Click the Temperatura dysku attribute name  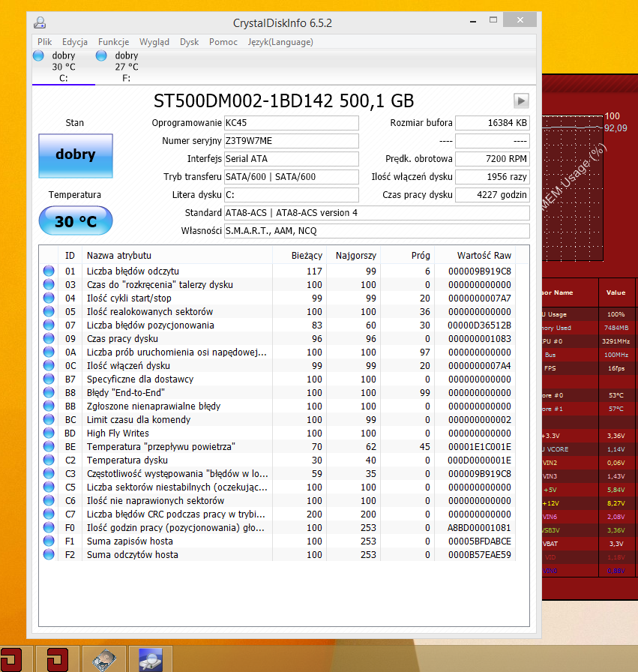(x=127, y=460)
